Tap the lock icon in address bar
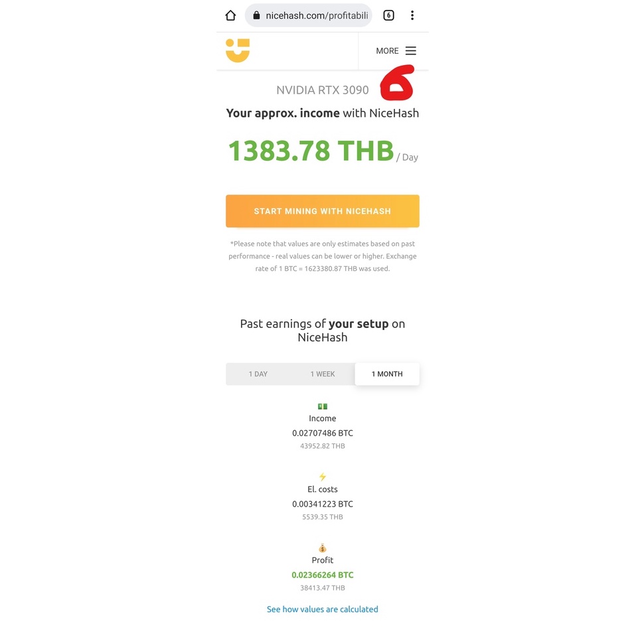This screenshot has width=644, height=644. click(x=256, y=16)
